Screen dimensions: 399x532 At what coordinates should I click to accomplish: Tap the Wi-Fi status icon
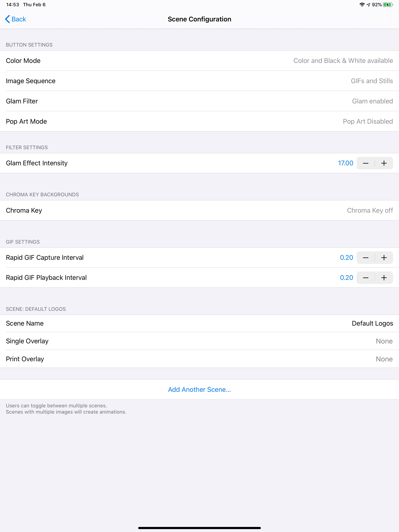pyautogui.click(x=362, y=4)
